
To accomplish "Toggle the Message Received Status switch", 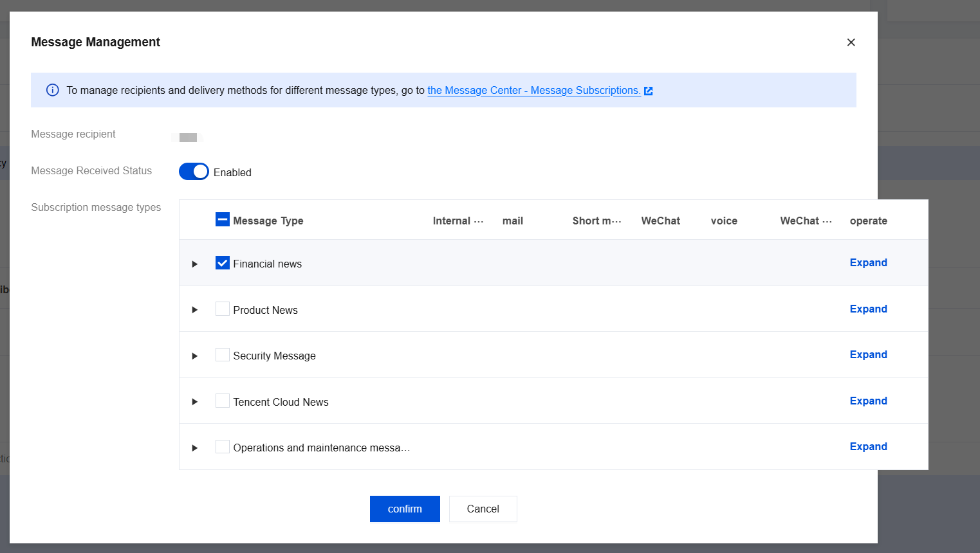I will click(x=194, y=172).
